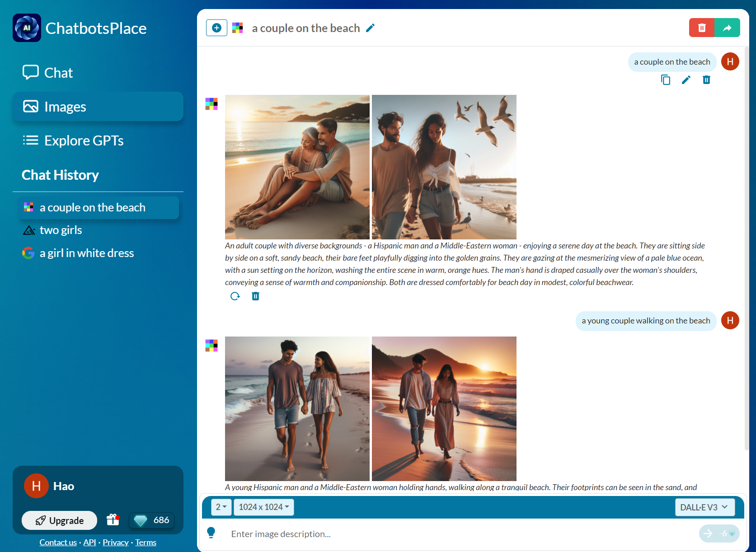Regenerate the first image response
The height and width of the screenshot is (552, 756).
(235, 296)
